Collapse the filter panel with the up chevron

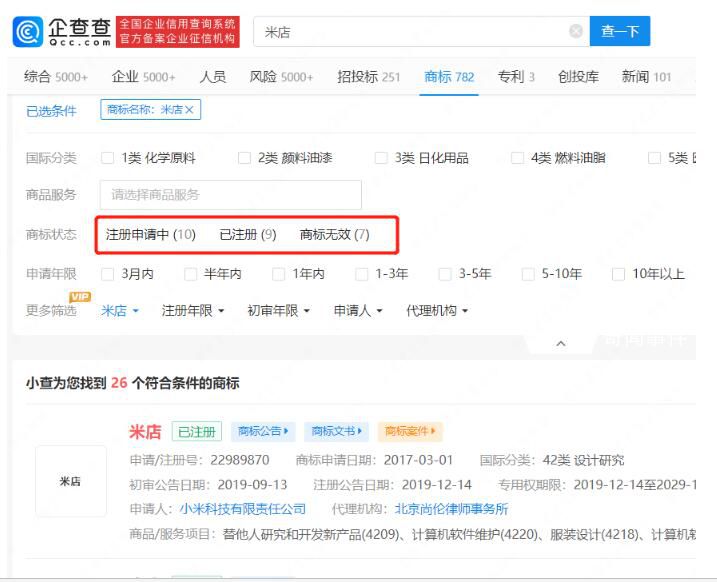point(561,343)
